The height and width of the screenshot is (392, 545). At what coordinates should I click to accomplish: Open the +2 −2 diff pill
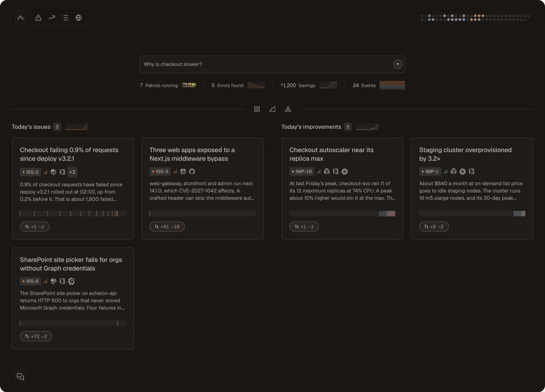(x=434, y=227)
